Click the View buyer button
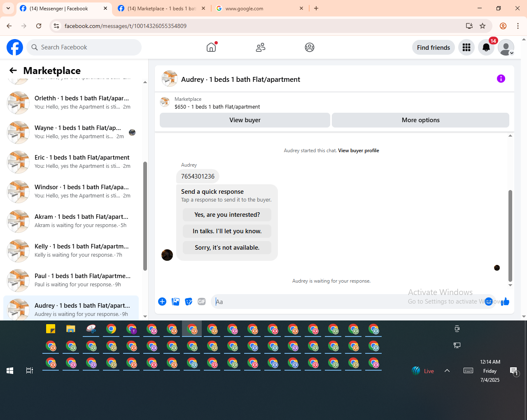The width and height of the screenshot is (527, 420). click(245, 120)
